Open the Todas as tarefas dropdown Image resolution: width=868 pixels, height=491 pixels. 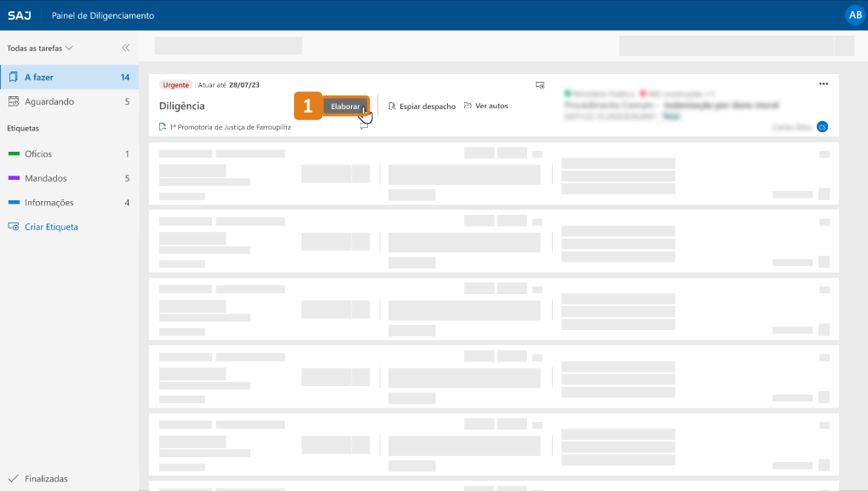[x=37, y=49]
